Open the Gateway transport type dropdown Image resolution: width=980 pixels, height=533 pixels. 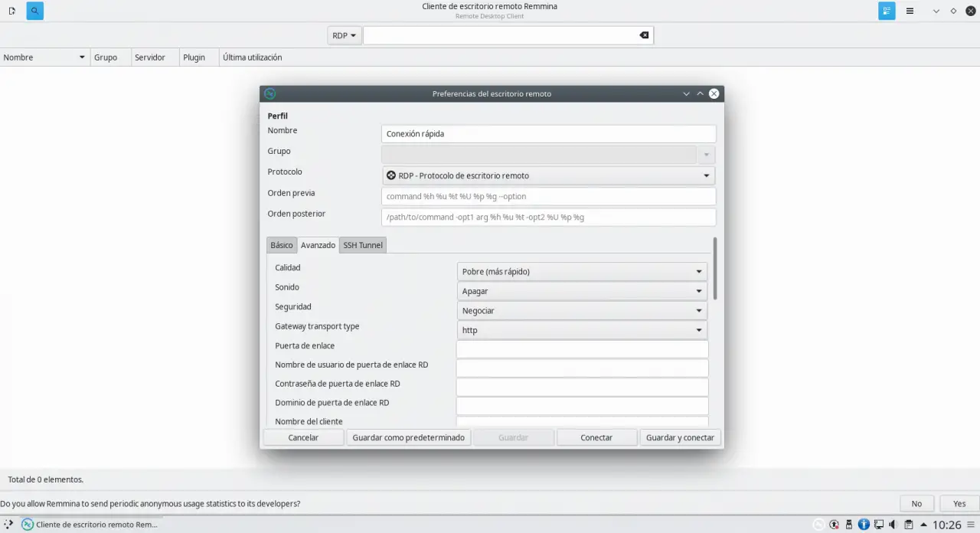tap(582, 330)
